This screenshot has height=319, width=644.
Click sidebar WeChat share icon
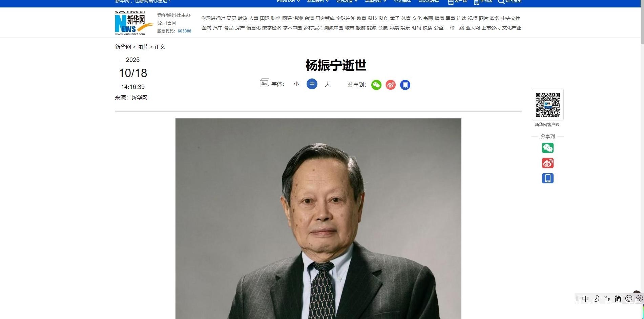click(548, 148)
